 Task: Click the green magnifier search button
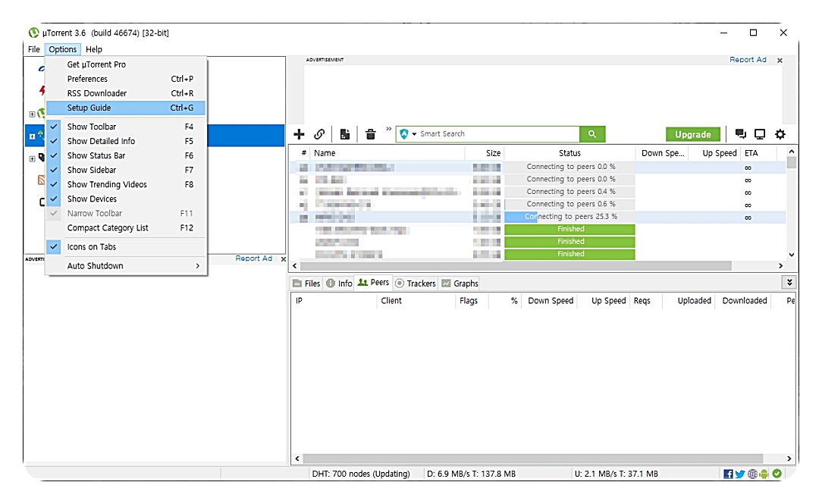point(592,134)
